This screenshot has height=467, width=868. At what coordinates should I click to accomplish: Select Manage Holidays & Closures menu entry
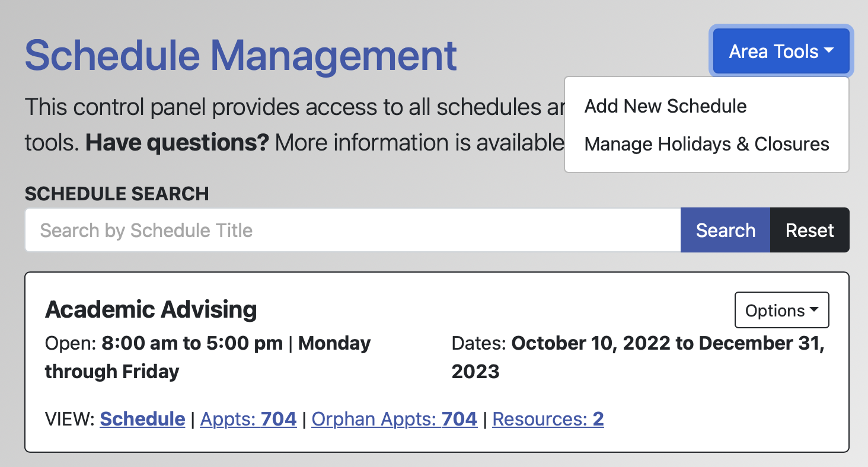pos(707,144)
